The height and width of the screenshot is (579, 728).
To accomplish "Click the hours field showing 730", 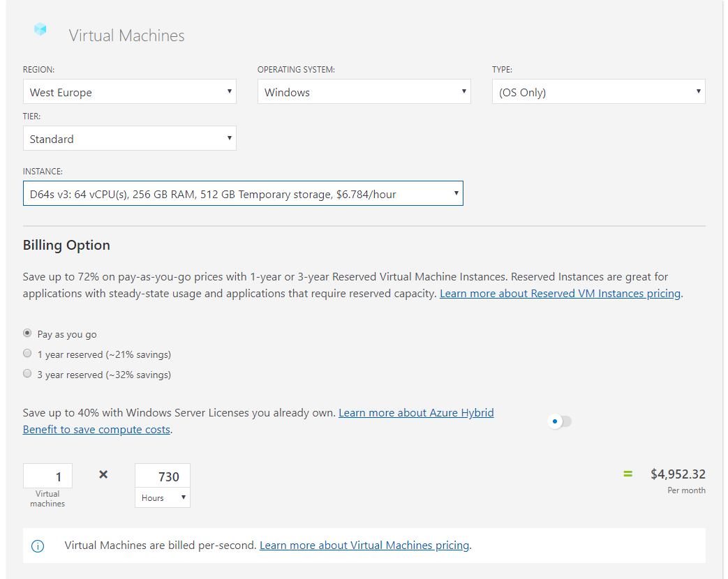I will click(163, 476).
